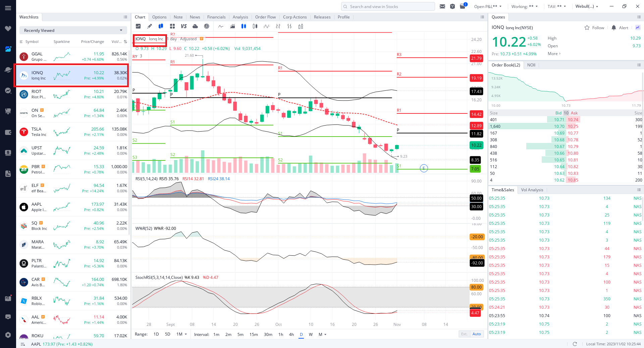The width and height of the screenshot is (644, 348).
Task: Open the VS compare icon
Action: [x=183, y=26]
